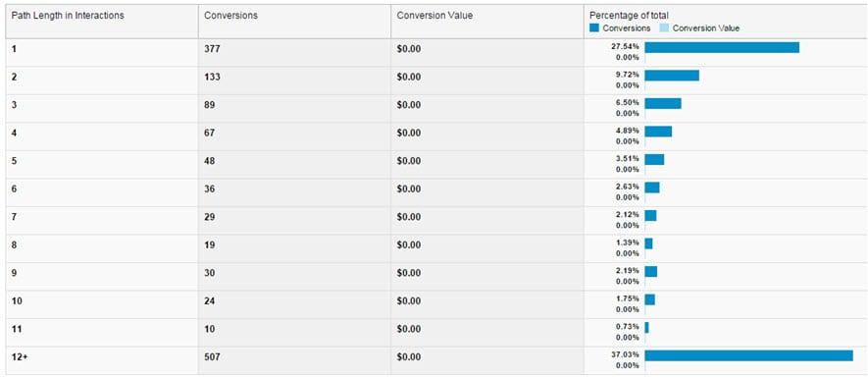The height and width of the screenshot is (378, 868).
Task: Click path length 9 row label
Action: point(14,273)
